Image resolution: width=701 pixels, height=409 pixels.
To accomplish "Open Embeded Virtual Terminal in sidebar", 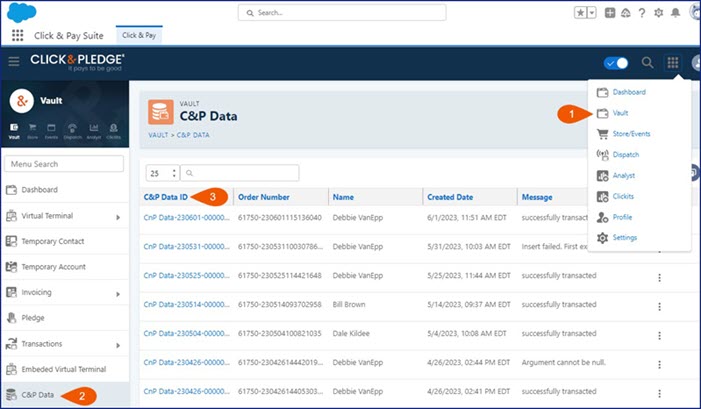I will coord(65,369).
